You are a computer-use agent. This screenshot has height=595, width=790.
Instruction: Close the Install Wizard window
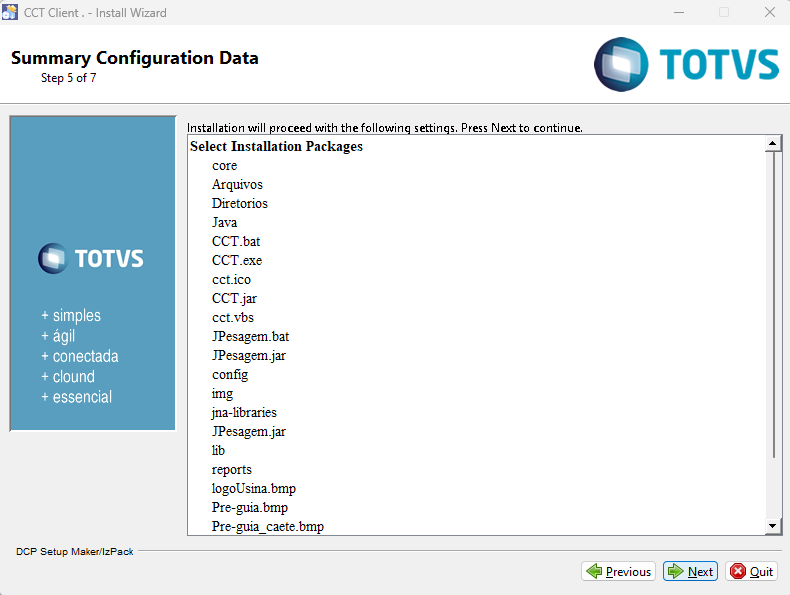(x=769, y=12)
